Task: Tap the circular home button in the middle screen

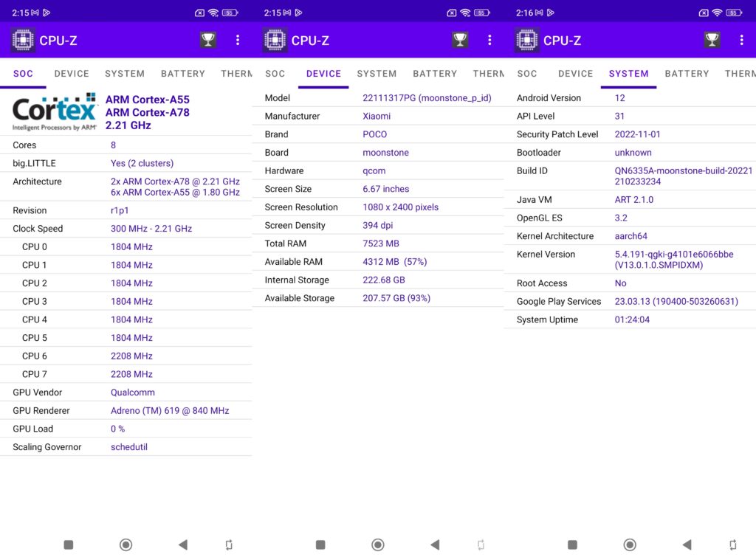Action: (x=378, y=545)
